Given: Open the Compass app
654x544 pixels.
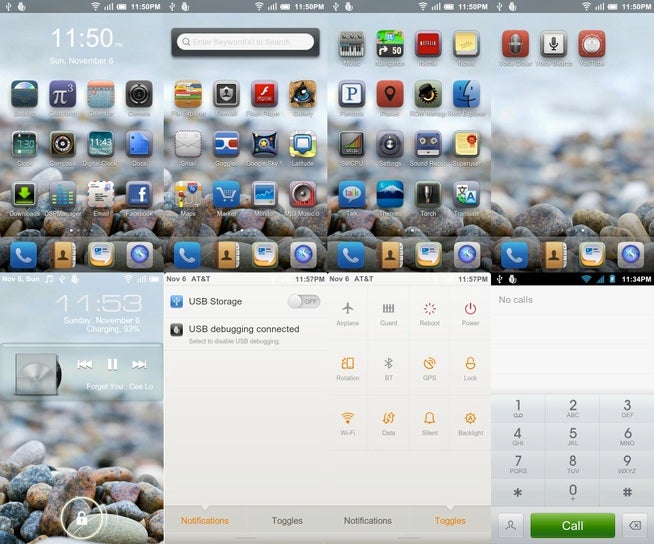Looking at the screenshot, I should coord(63,144).
